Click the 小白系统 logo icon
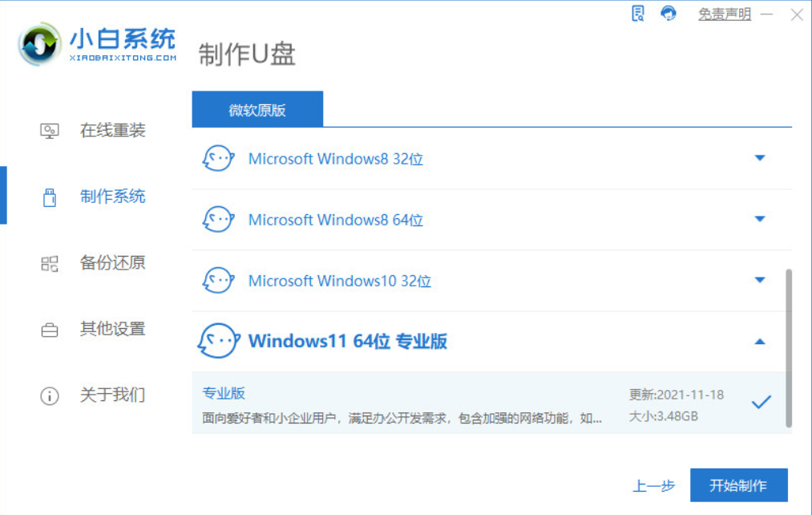Viewport: 812px width, 515px height. tap(38, 44)
